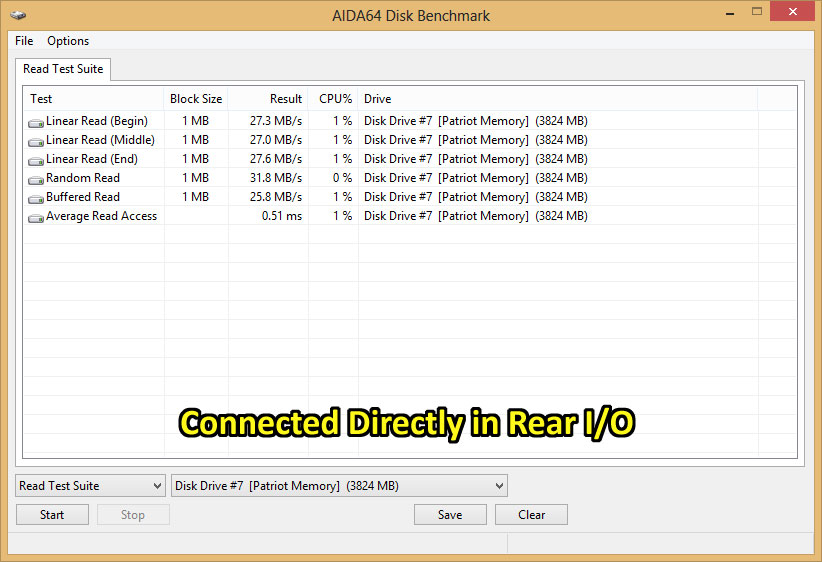Save the benchmark results

(450, 515)
